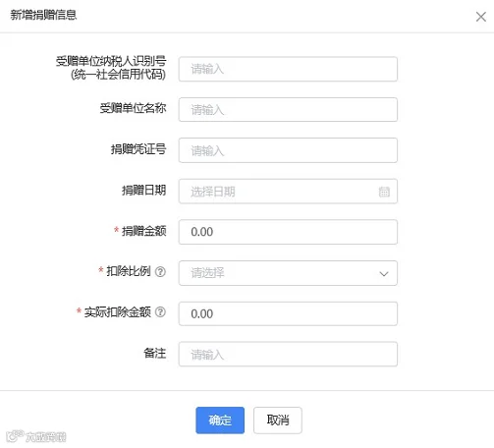Open calendar icon in 捐赠日期 field
Viewport: 494px width, 448px height.
tap(384, 192)
